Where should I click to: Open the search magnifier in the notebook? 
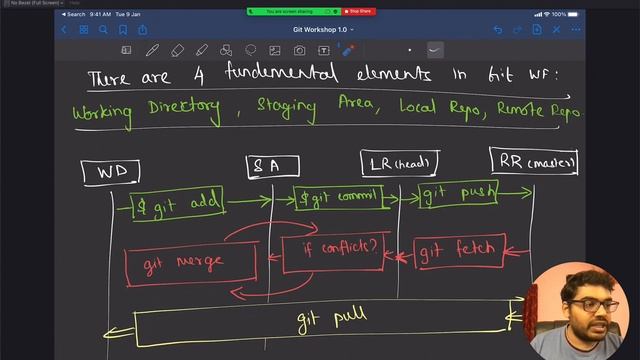103,29
